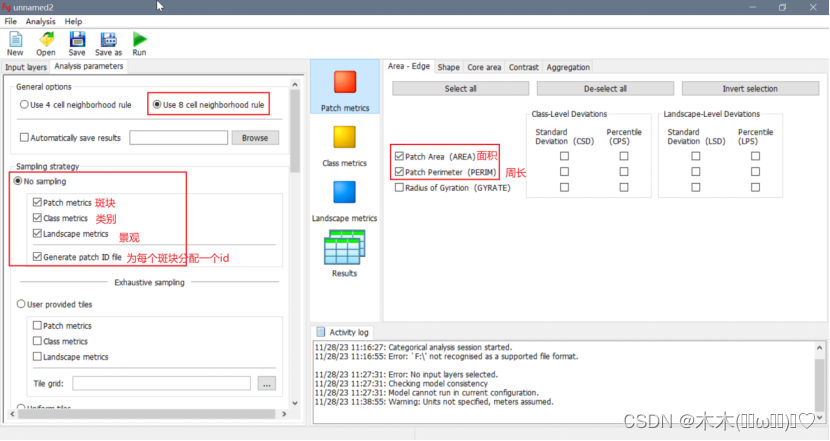Click the Fragstats app icon in title bar
This screenshot has width=830, height=441.
(6, 7)
